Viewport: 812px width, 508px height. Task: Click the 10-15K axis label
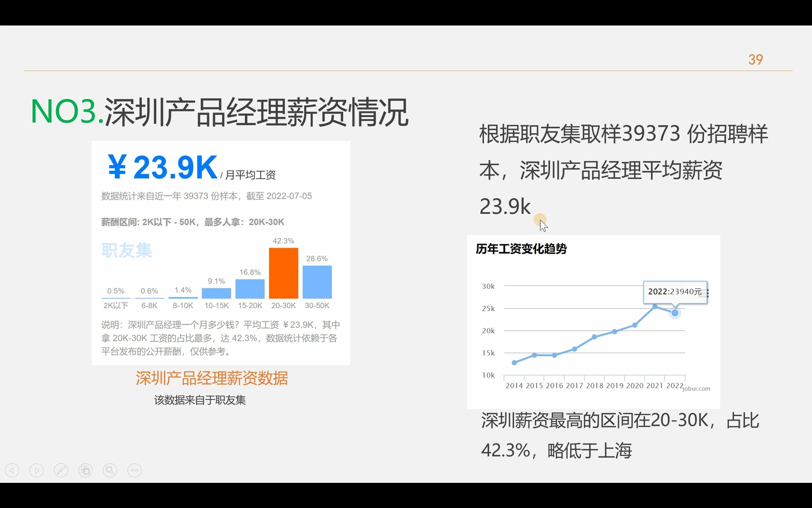pos(217,305)
